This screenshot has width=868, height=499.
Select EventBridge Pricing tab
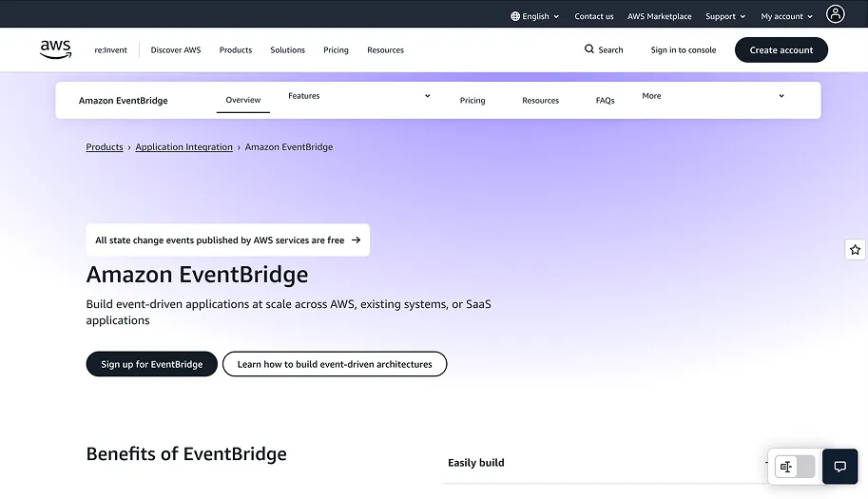(x=473, y=100)
